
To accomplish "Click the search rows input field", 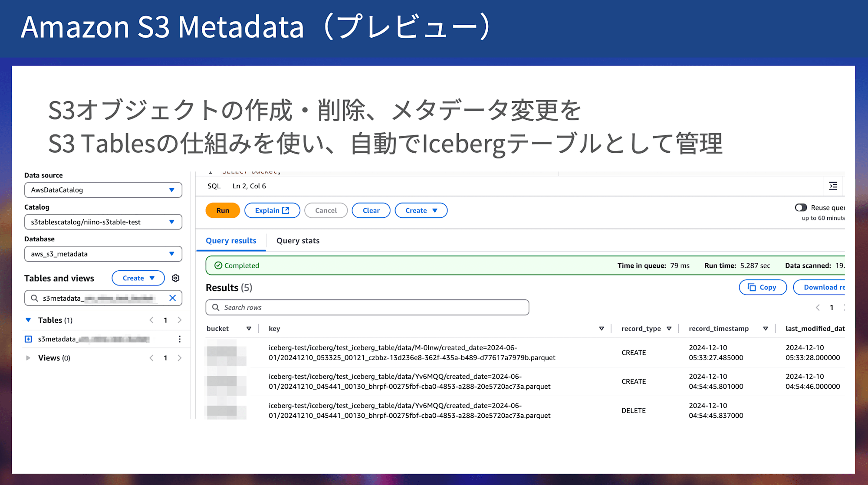I will pyautogui.click(x=368, y=307).
